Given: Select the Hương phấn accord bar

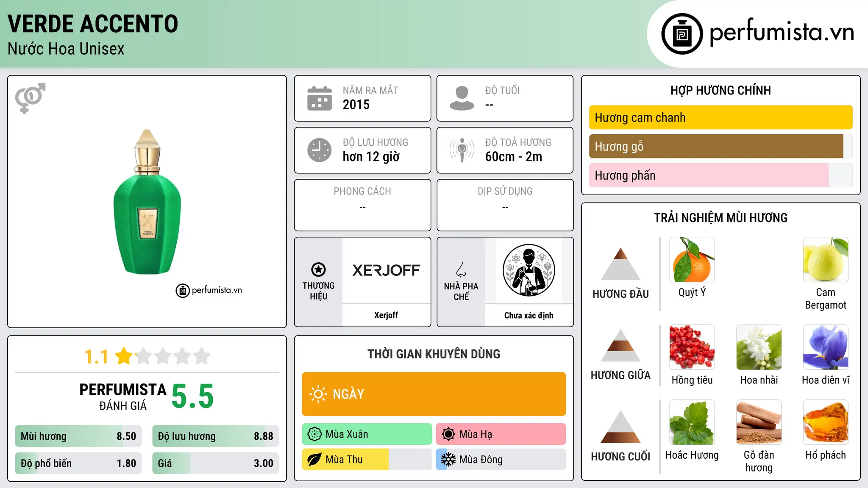Looking at the screenshot, I should click(x=721, y=175).
